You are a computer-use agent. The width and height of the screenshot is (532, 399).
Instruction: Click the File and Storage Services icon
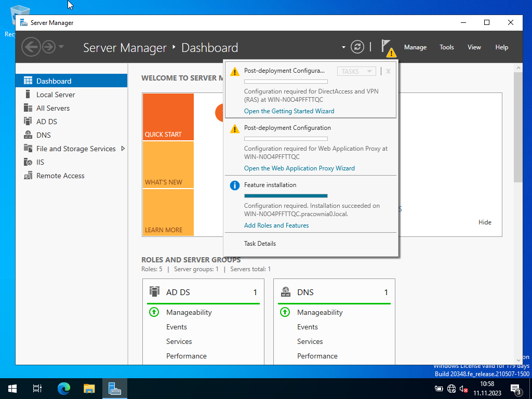[x=28, y=148]
